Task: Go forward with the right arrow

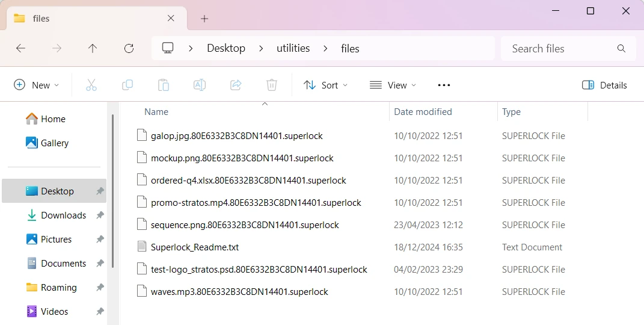Action: click(57, 49)
